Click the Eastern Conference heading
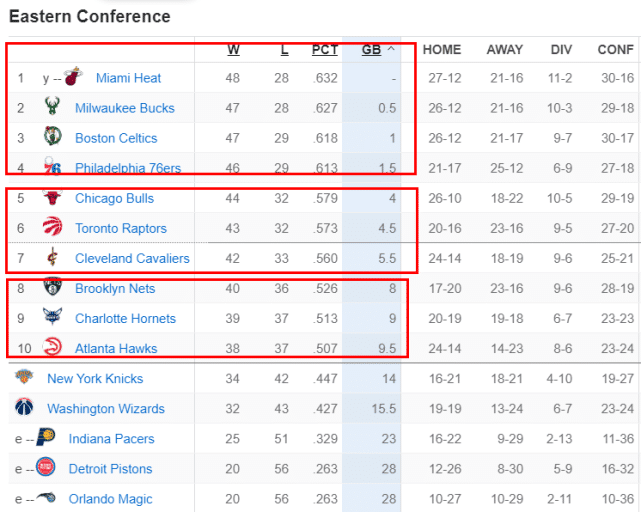The width and height of the screenshot is (641, 512). point(89,17)
